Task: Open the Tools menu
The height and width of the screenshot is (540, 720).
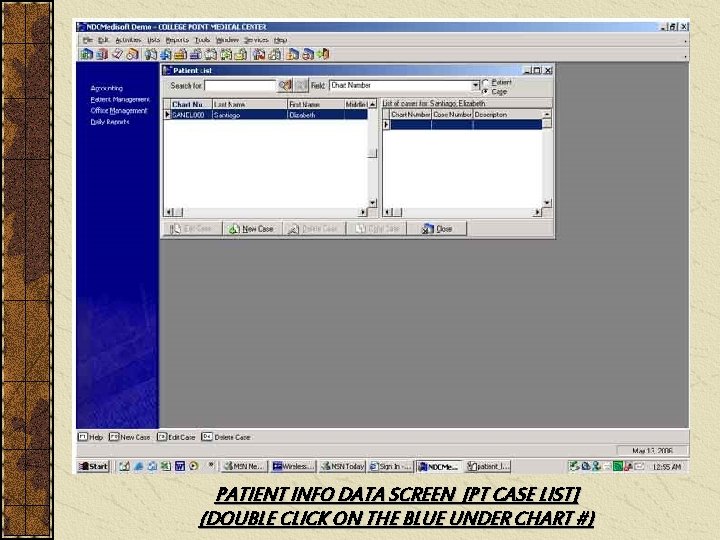Action: [202, 40]
